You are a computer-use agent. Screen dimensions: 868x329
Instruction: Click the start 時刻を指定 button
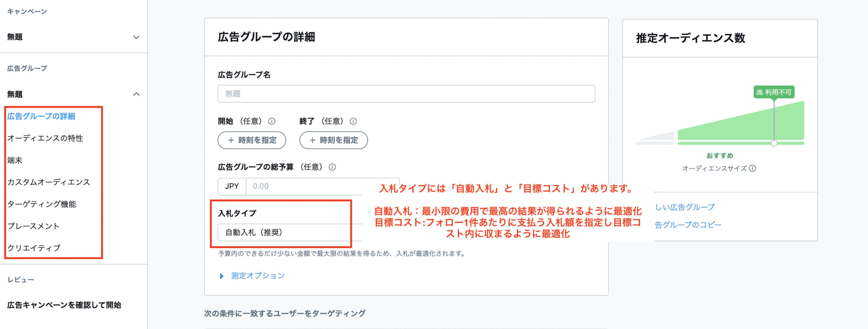click(x=252, y=140)
